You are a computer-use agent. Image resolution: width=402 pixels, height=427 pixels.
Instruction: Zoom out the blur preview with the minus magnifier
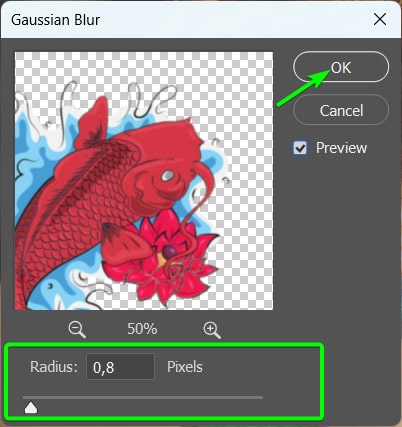tap(77, 330)
